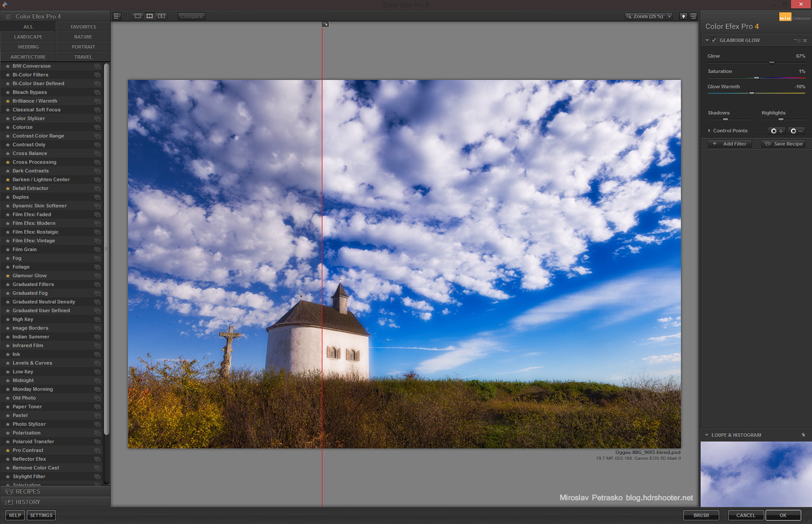Open presets for B/W Conversion filter
Viewport: 812px width, 524px height.
point(97,66)
